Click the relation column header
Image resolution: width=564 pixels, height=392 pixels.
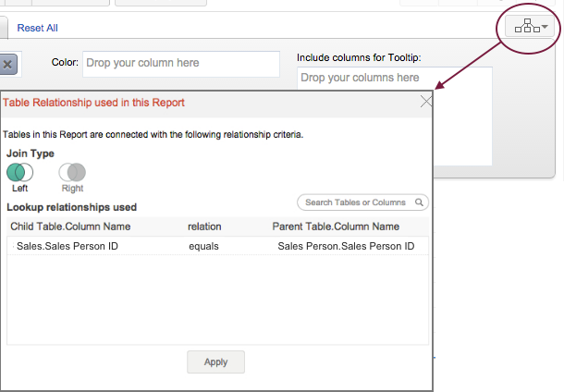(204, 227)
